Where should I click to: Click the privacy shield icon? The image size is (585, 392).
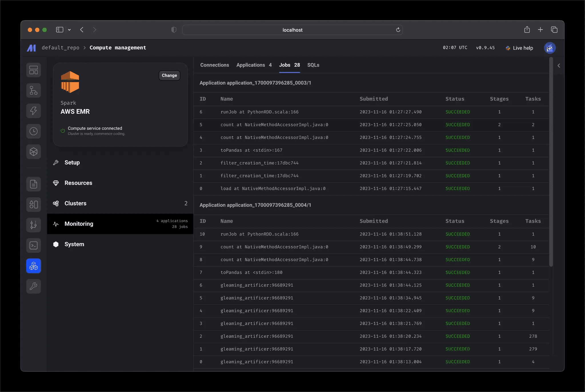point(174,30)
